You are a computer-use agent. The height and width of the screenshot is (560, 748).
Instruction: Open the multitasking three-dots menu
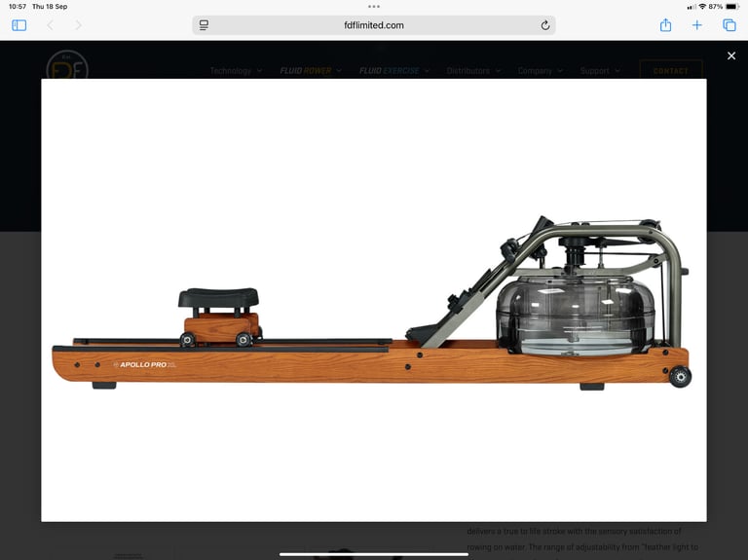click(374, 7)
